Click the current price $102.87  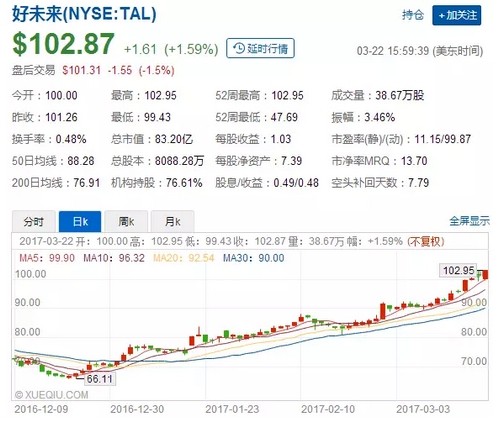pyautogui.click(x=63, y=44)
